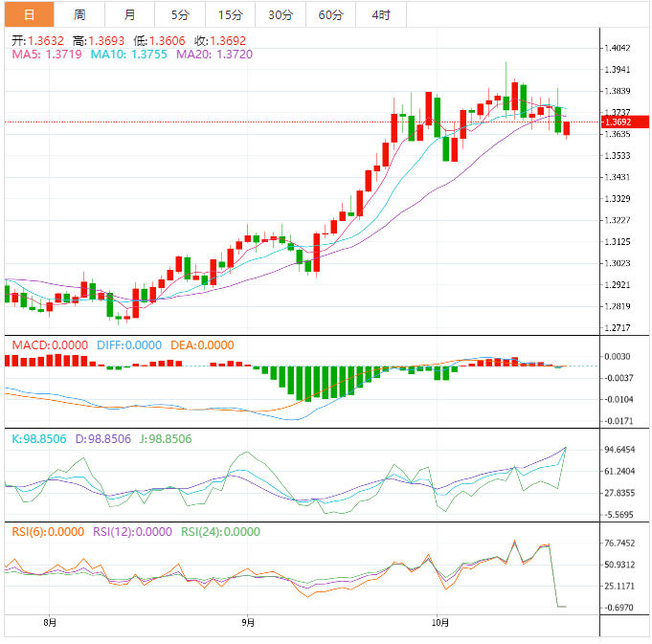Open the 60分 timeframe tab

(x=331, y=15)
